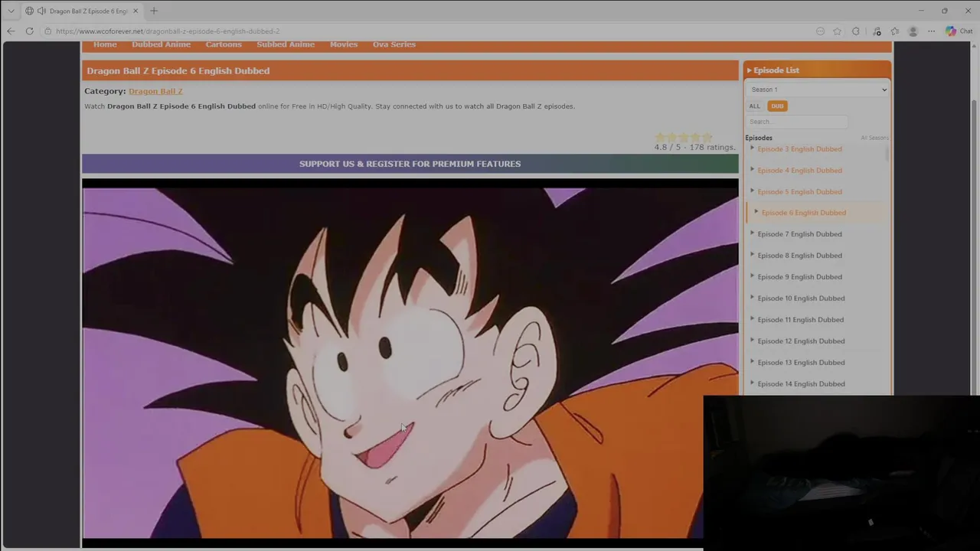This screenshot has width=980, height=551.
Task: Click the triangle beside Episode 5
Action: tap(752, 191)
